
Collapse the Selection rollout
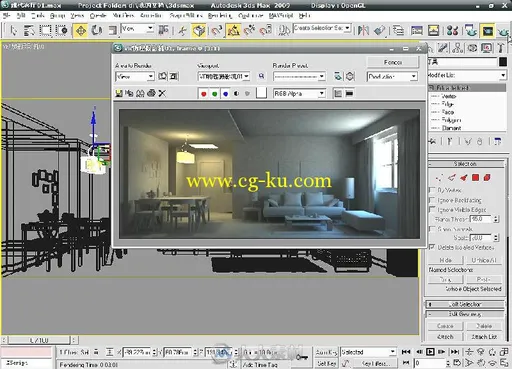(465, 164)
